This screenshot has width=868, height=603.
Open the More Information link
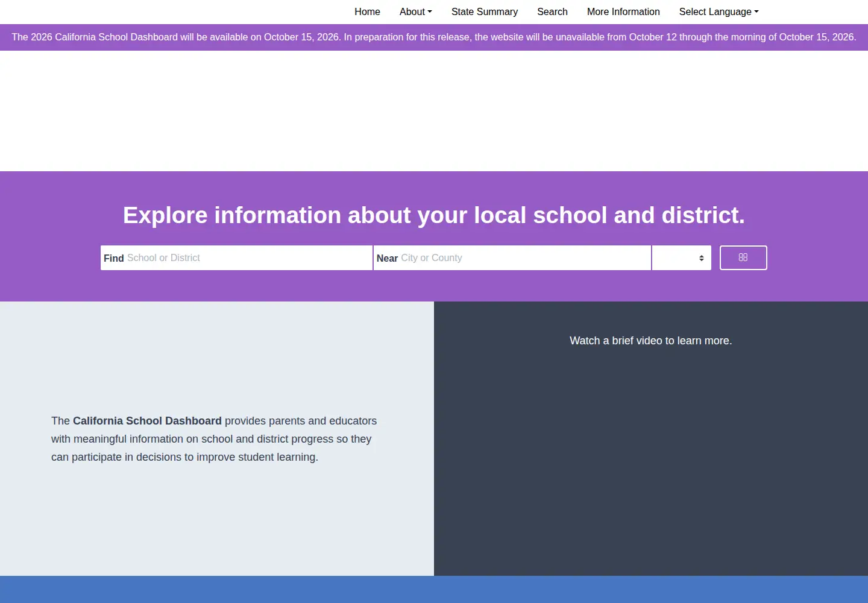coord(623,12)
